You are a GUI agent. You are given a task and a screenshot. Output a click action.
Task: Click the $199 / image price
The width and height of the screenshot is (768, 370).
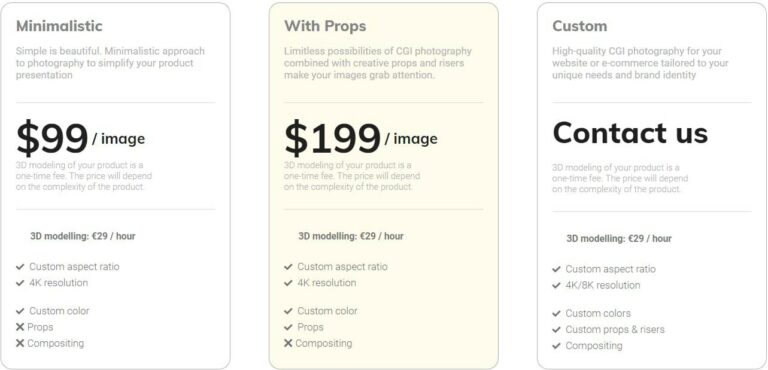coord(361,138)
